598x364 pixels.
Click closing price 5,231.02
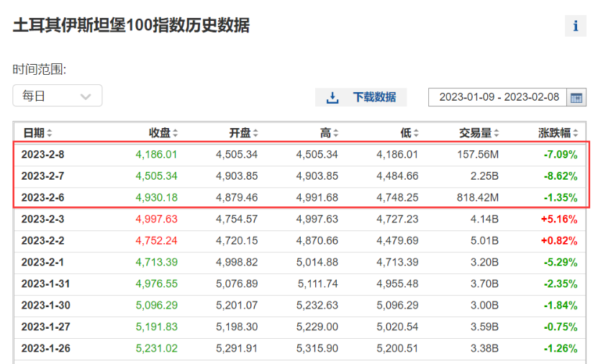156,348
